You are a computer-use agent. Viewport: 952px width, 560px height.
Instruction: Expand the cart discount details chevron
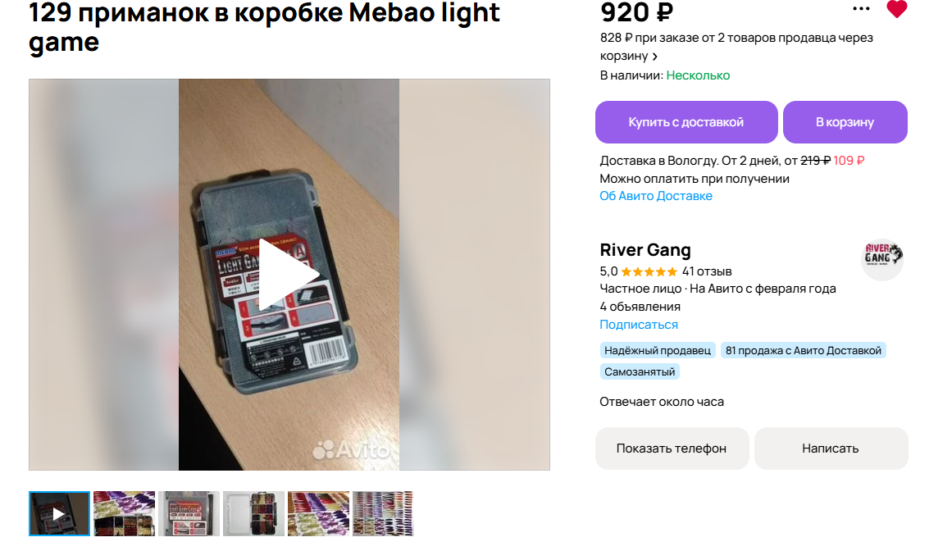click(654, 57)
